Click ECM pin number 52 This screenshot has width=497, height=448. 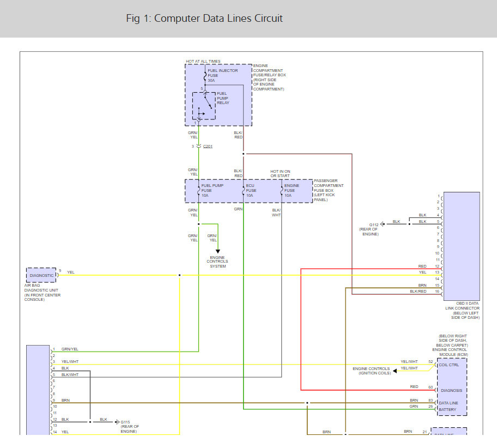431,362
